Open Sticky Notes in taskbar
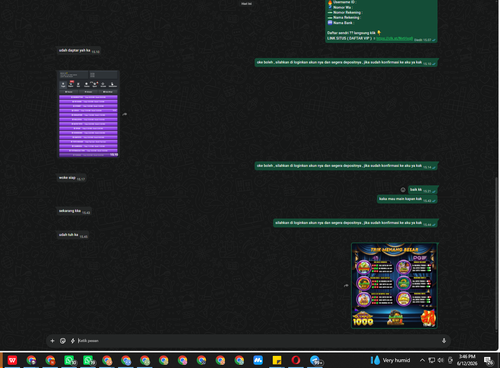The height and width of the screenshot is (368, 500). click(x=277, y=360)
